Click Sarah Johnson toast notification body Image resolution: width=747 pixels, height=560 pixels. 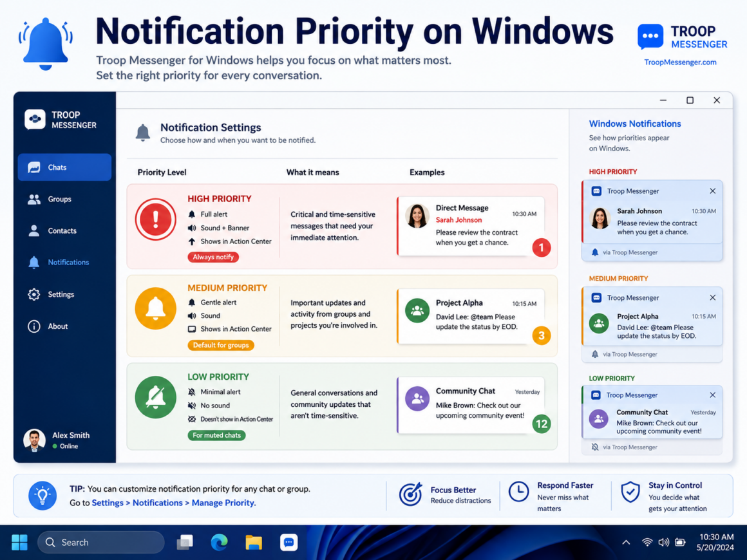[x=652, y=222]
